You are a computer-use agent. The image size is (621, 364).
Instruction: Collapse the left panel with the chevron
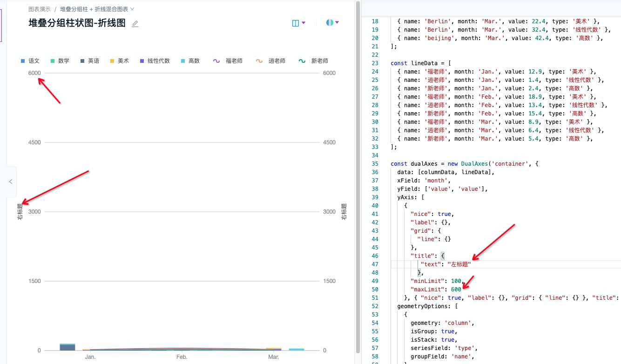(x=10, y=182)
